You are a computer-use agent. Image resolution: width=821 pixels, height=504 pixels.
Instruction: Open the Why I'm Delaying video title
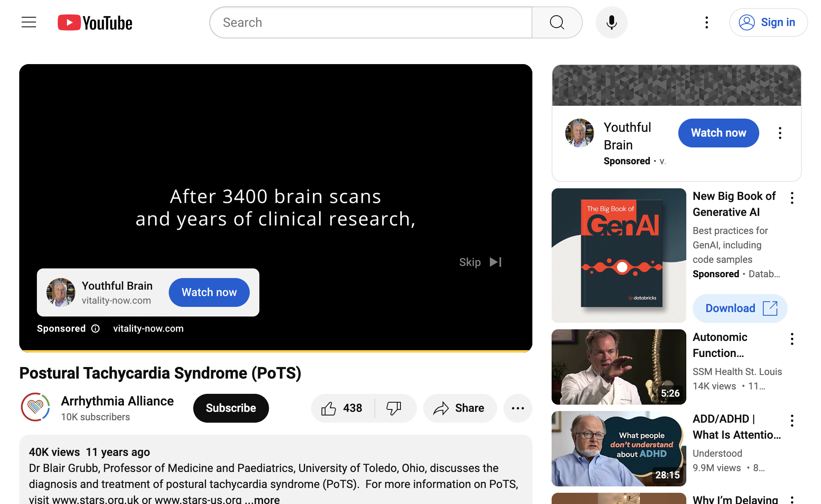(735, 499)
